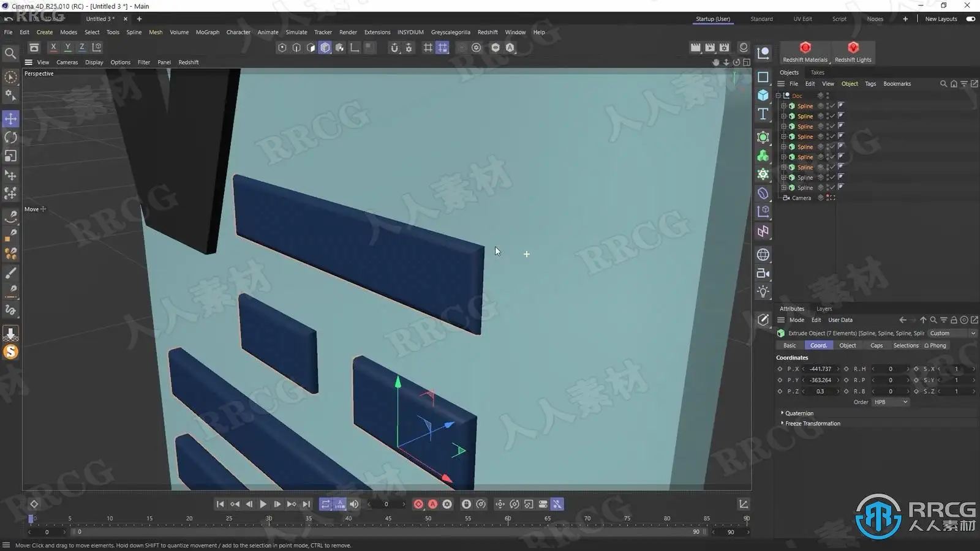Toggle the New Layouts switch
This screenshot has height=551, width=980.
point(970,19)
